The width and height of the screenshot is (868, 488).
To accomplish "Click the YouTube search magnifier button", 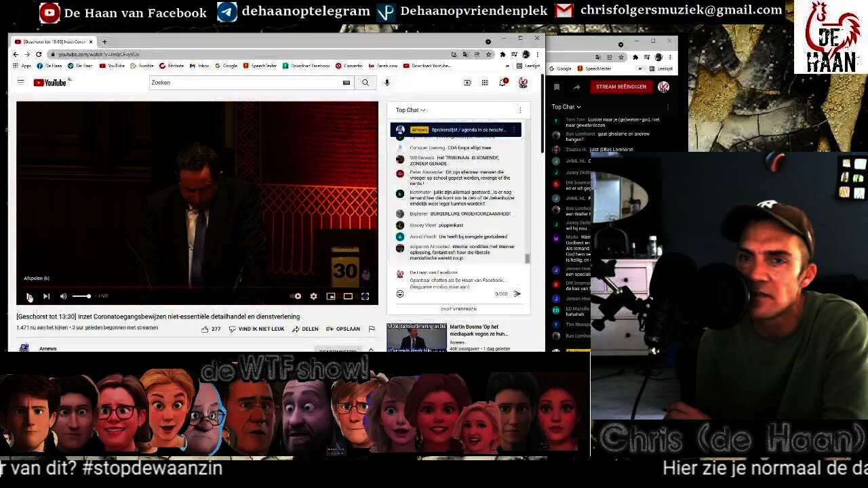I will coord(365,83).
